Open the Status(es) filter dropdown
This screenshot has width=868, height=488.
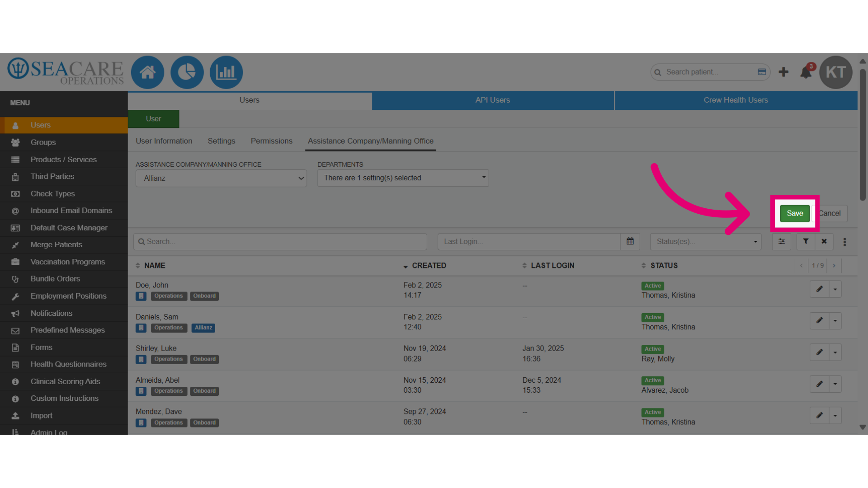706,242
